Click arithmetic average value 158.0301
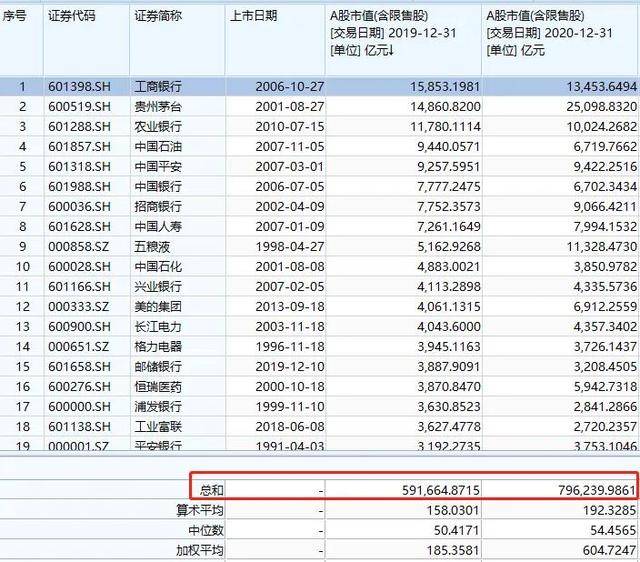The image size is (640, 562). tap(453, 510)
